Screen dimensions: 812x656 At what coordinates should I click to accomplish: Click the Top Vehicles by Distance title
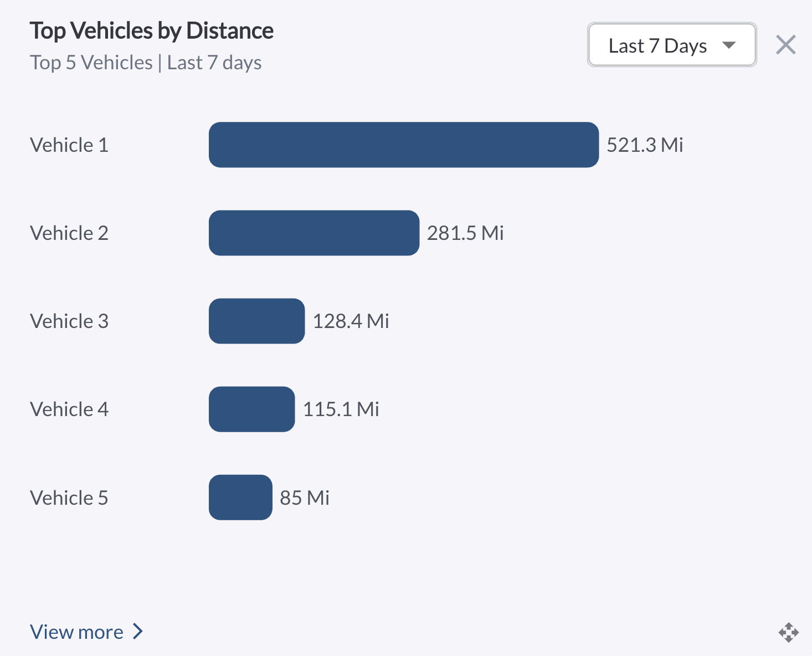(151, 31)
